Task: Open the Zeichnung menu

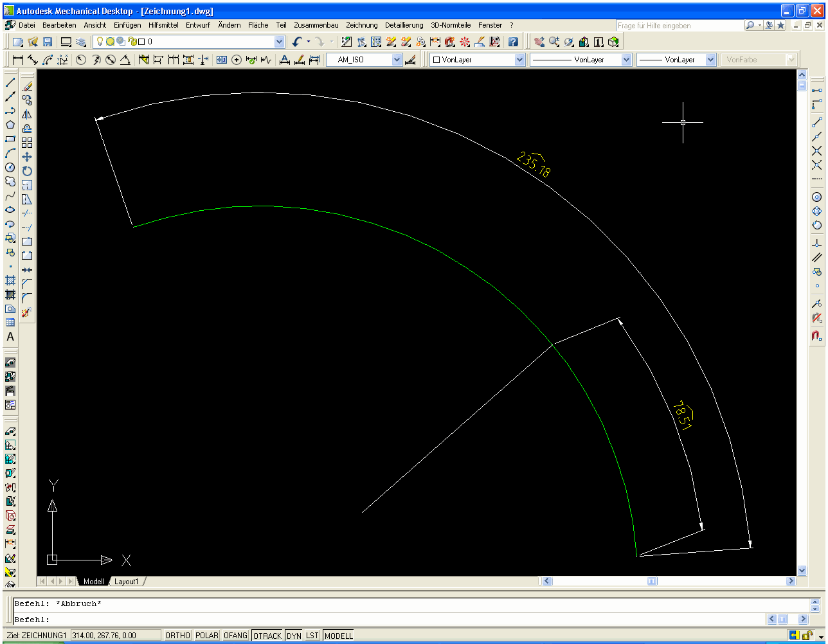Action: click(x=362, y=25)
